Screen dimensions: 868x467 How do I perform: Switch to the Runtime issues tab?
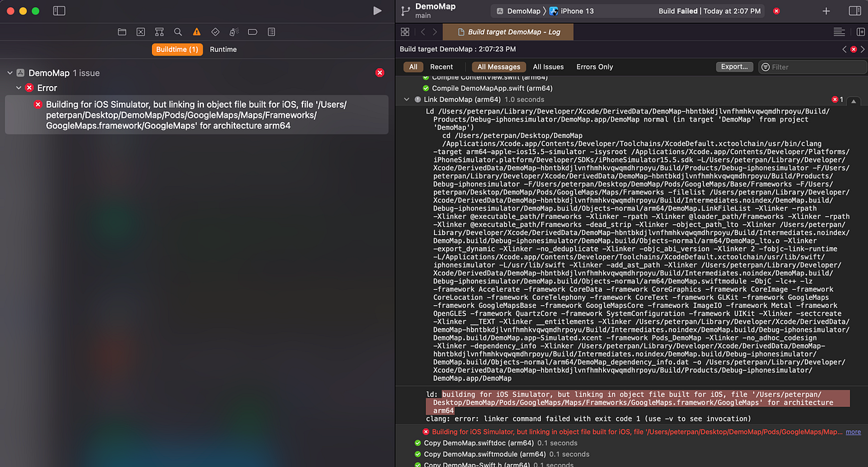tap(223, 49)
